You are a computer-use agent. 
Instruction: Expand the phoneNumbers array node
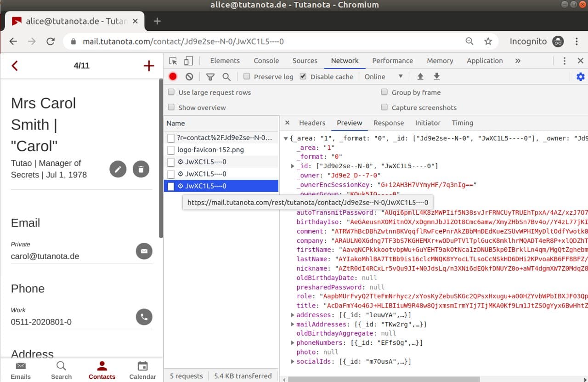coord(293,343)
